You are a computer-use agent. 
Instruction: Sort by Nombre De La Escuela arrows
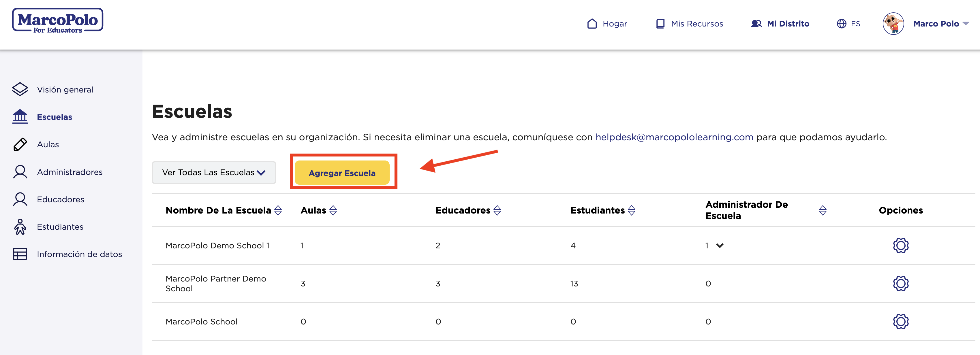point(278,210)
